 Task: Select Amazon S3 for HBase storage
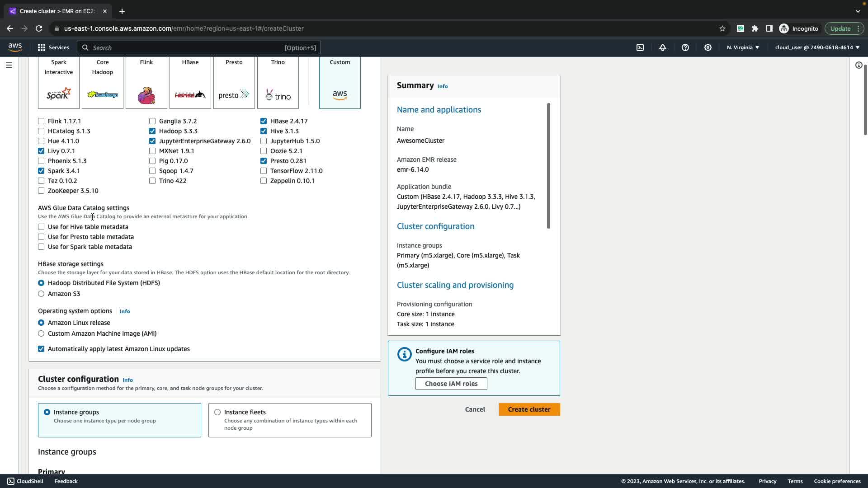pyautogui.click(x=41, y=294)
